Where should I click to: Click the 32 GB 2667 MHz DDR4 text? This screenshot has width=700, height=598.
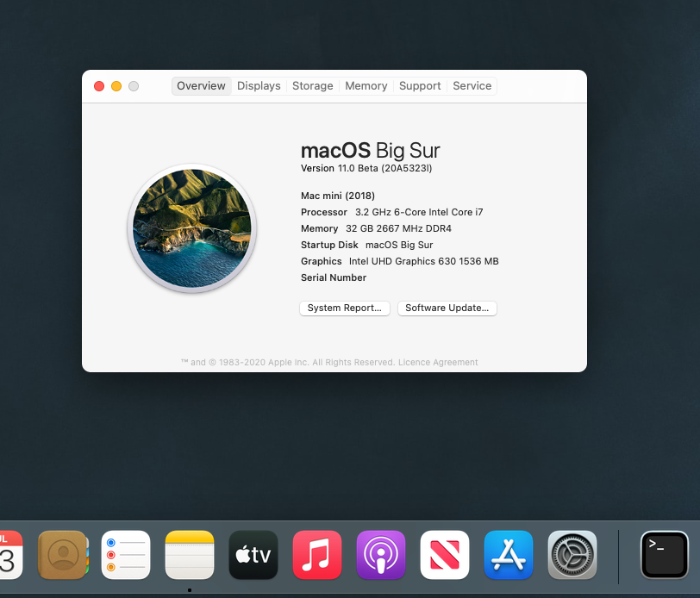click(x=398, y=228)
